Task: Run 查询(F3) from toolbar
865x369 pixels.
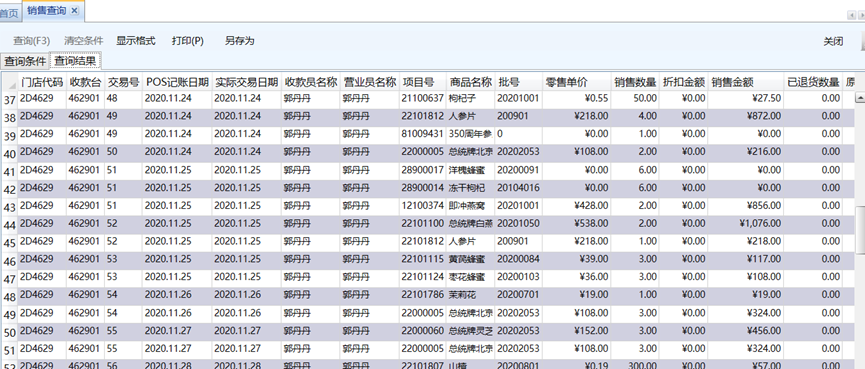Action: pos(31,41)
